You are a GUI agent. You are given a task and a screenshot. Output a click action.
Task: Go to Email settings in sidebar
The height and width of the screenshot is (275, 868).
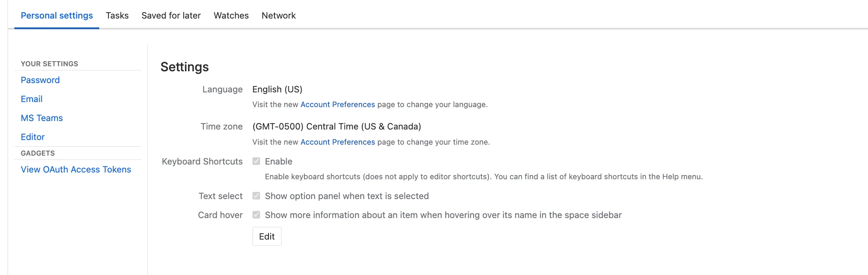[32, 99]
